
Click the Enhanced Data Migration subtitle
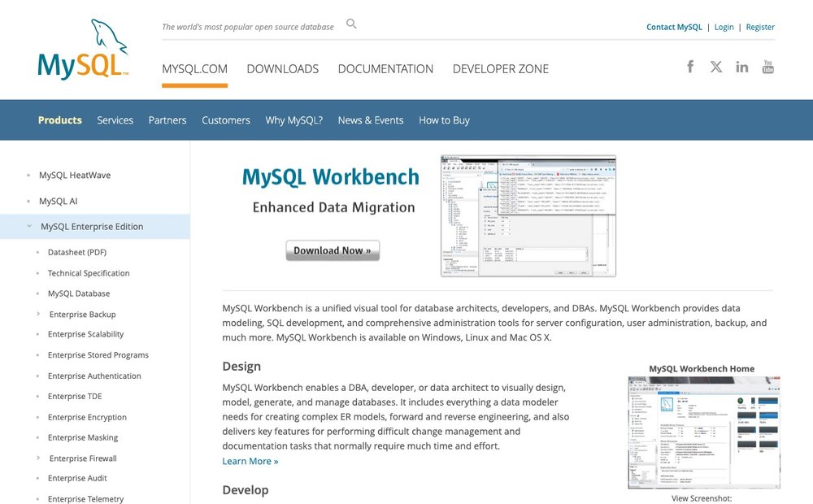coord(333,207)
